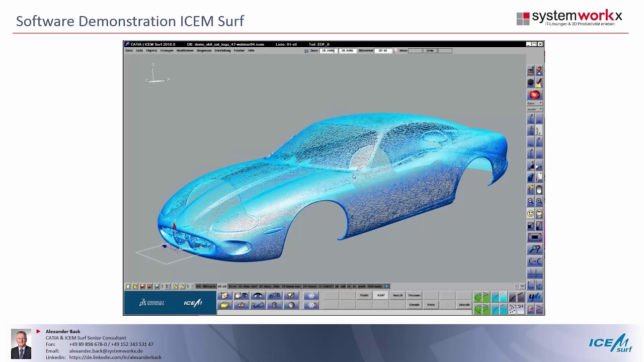Screen dimensions: 644x362
Task: Open the Fenster menu
Action: pos(239,50)
